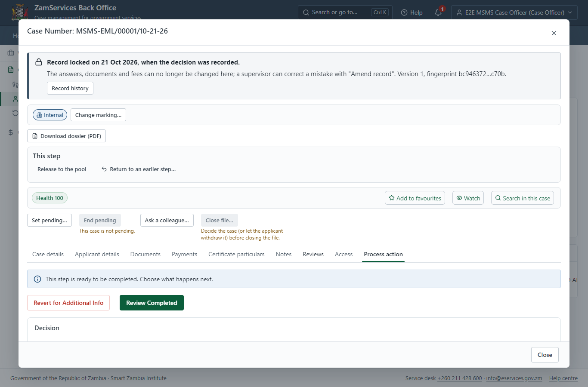
Task: Ask a colleague about the case
Action: (167, 220)
